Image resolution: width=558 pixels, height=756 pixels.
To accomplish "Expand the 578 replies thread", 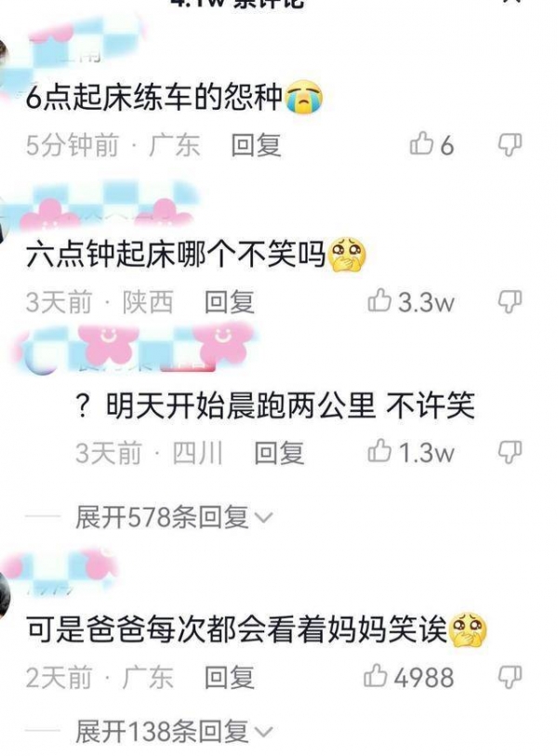I will [x=174, y=517].
